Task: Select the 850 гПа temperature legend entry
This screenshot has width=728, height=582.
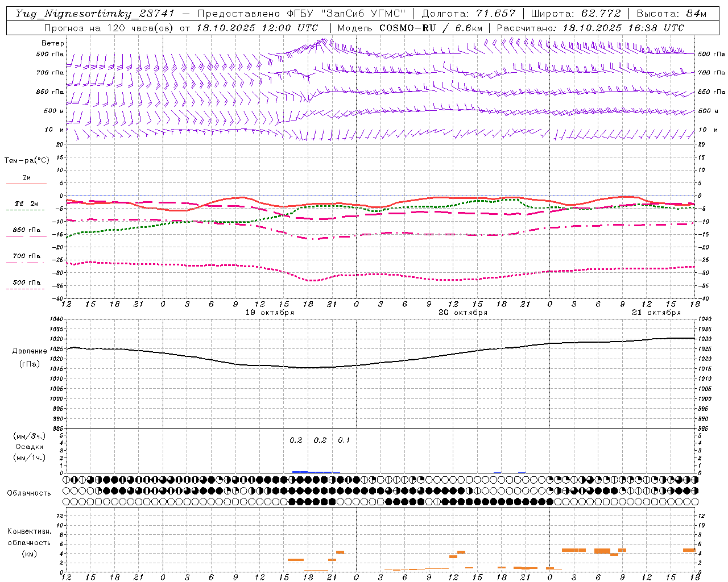Action: 27,230
